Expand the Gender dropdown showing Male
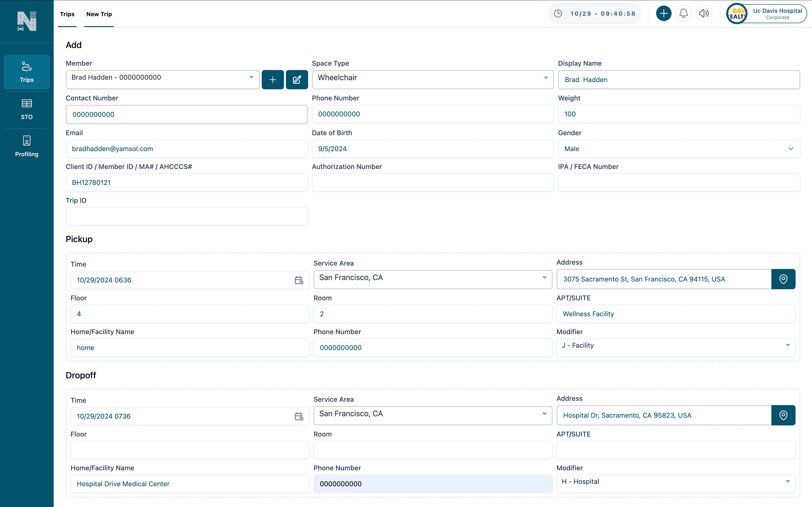The image size is (812, 507). click(791, 148)
